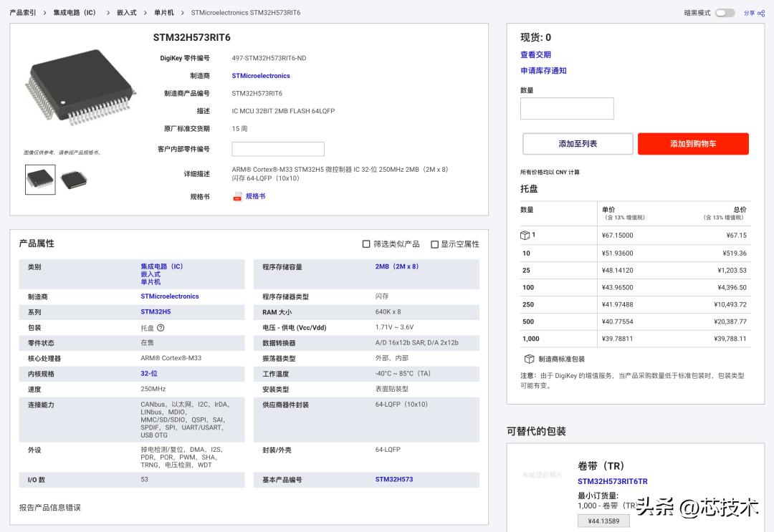
Task: Open the 产品索引 breadcrumb
Action: 23,13
